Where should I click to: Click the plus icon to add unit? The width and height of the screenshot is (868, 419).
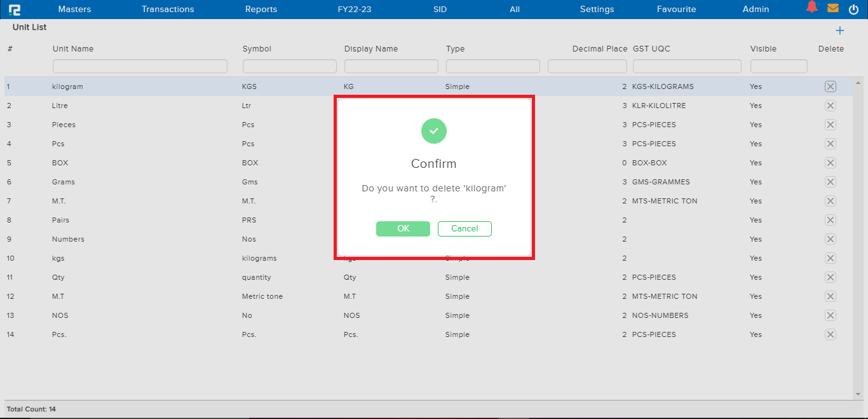[x=839, y=31]
